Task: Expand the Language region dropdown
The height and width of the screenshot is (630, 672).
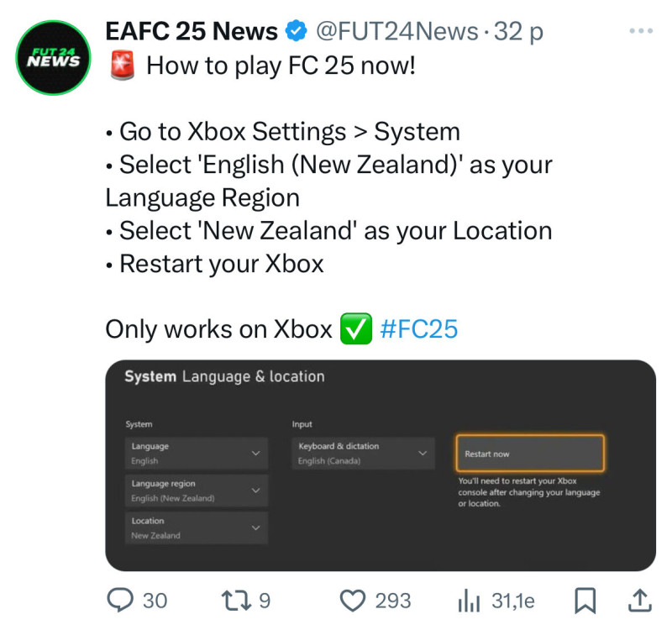Action: pos(197,491)
